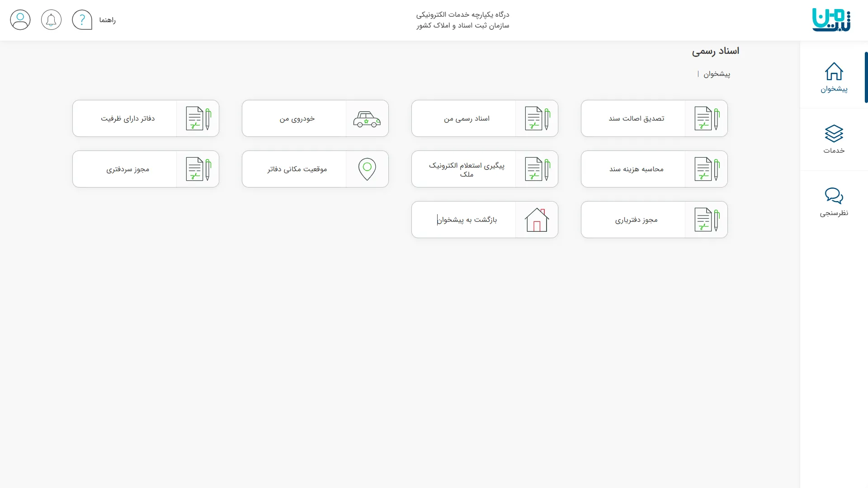
Task: Click the question mark help icon
Action: tap(82, 20)
